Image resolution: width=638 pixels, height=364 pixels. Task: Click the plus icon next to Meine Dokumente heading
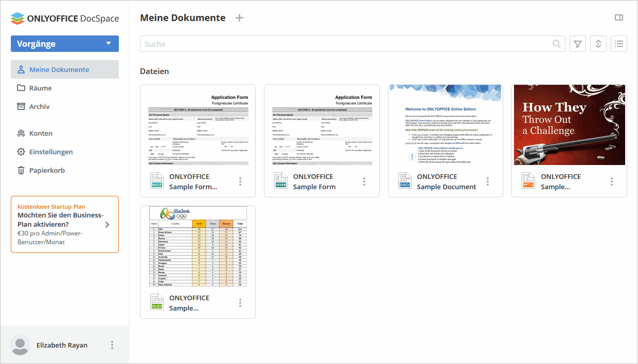[x=239, y=18]
